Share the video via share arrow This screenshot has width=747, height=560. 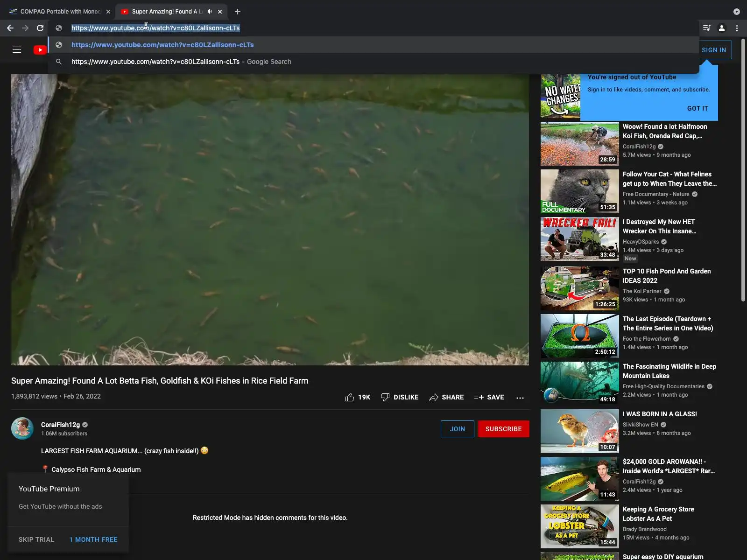[446, 397]
